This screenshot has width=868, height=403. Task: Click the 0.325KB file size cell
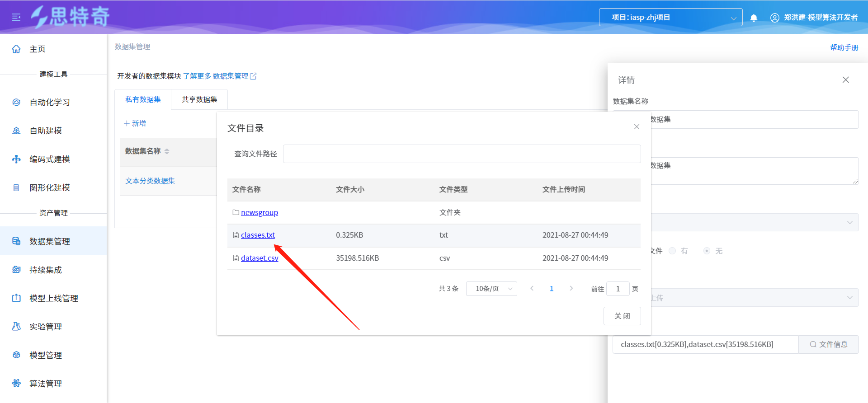pyautogui.click(x=349, y=235)
